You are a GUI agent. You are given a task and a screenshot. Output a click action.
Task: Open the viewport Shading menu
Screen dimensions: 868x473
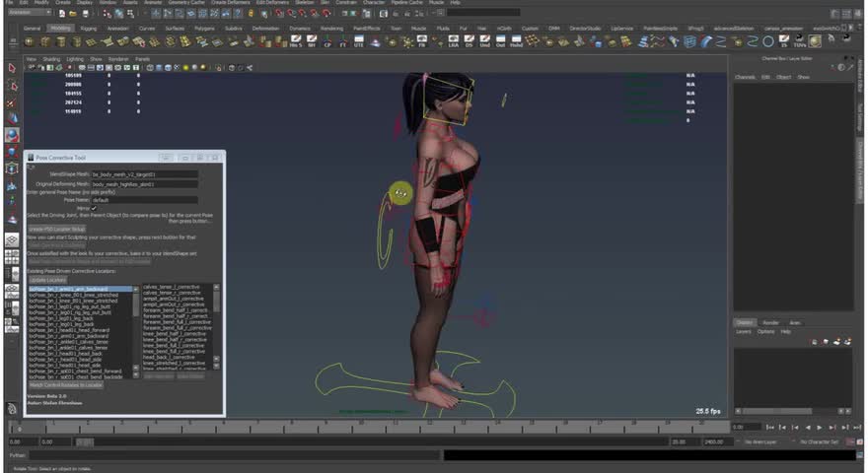click(51, 59)
